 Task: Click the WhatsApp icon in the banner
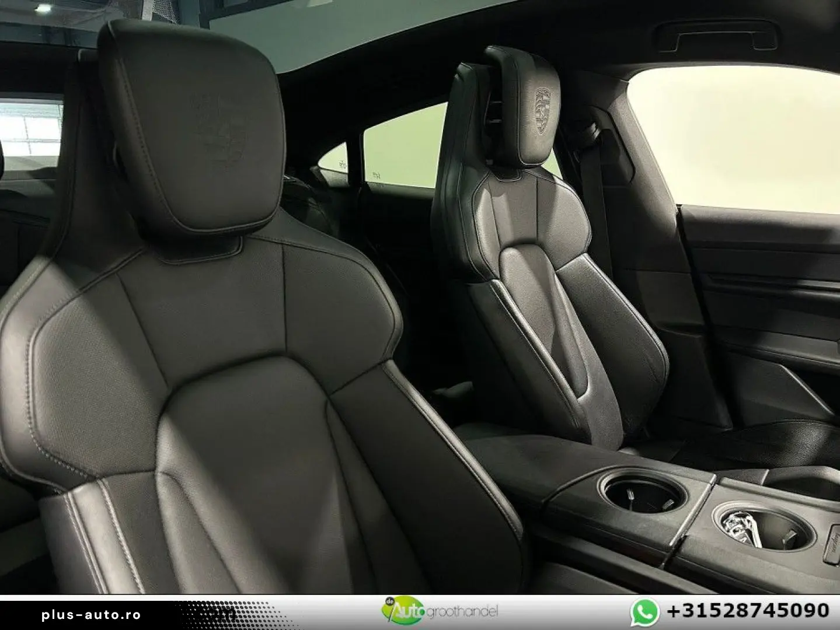coord(644,611)
